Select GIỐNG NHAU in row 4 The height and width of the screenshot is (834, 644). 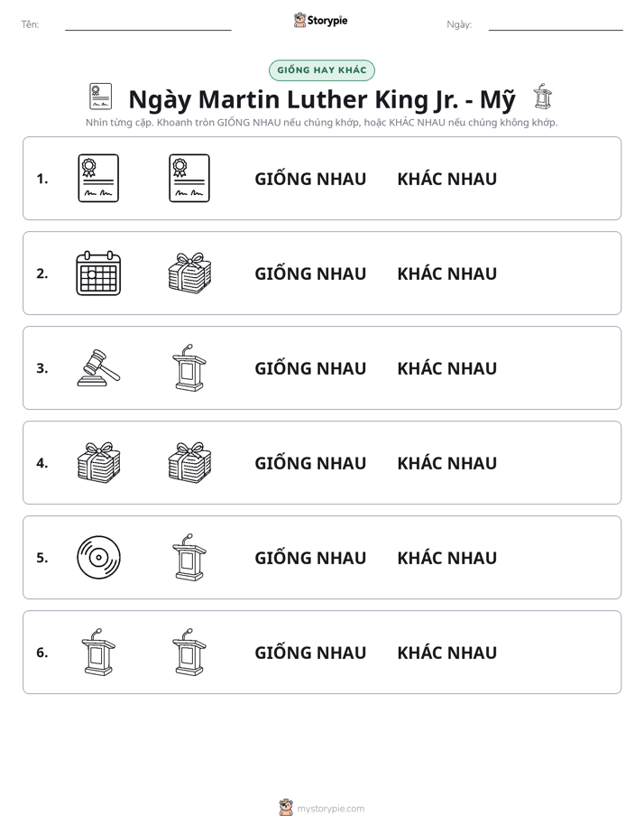pyautogui.click(x=310, y=463)
